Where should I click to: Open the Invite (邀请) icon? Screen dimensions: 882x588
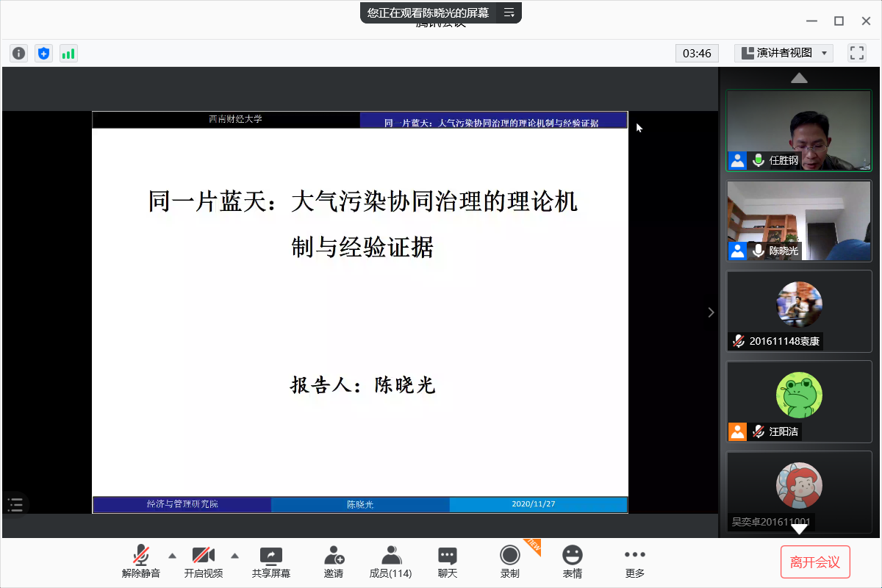pyautogui.click(x=334, y=562)
